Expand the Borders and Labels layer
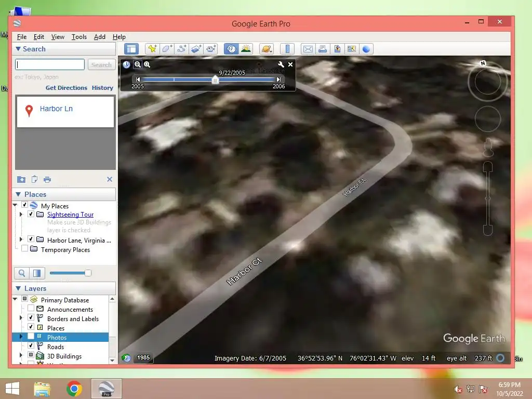Screen dimensions: 532x399 (x=21, y=317)
